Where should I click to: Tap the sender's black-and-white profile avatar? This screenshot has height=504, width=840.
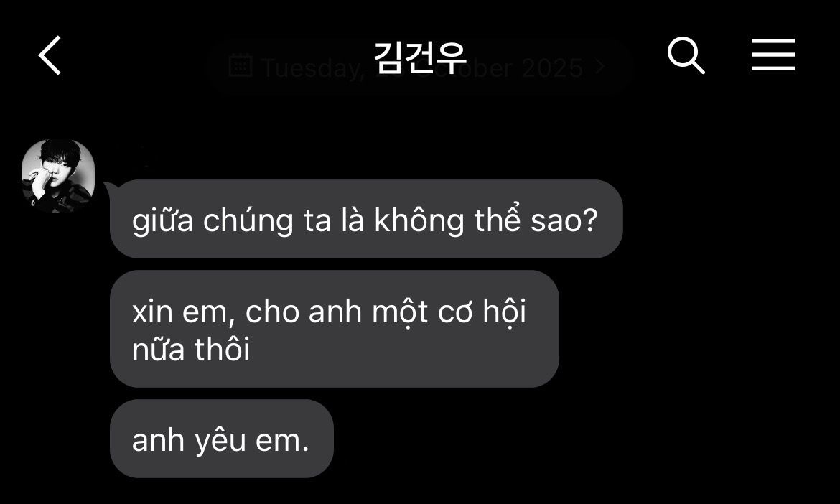click(x=58, y=176)
